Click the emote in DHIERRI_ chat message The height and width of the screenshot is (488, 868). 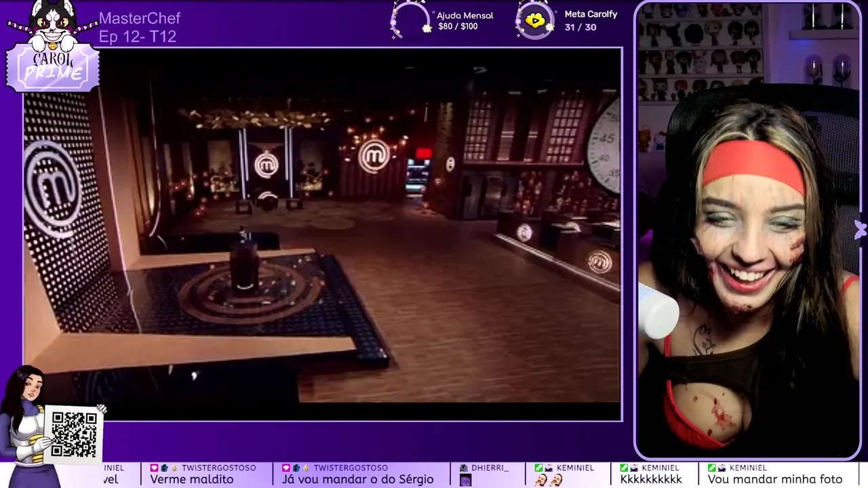point(465,480)
